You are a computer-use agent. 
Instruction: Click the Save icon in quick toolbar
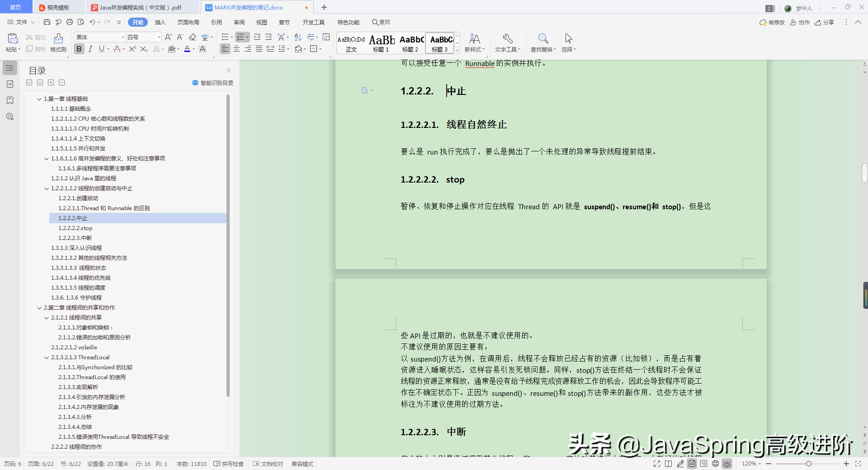(47, 22)
